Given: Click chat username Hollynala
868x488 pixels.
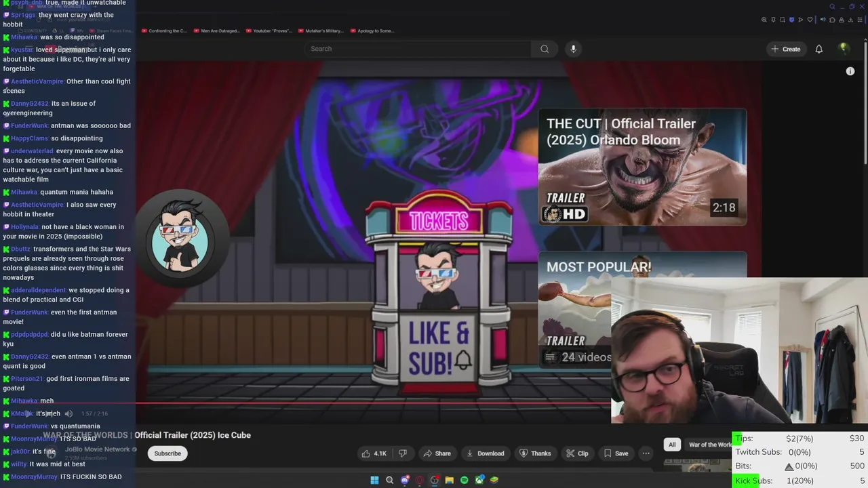Looking at the screenshot, I should coord(24,227).
